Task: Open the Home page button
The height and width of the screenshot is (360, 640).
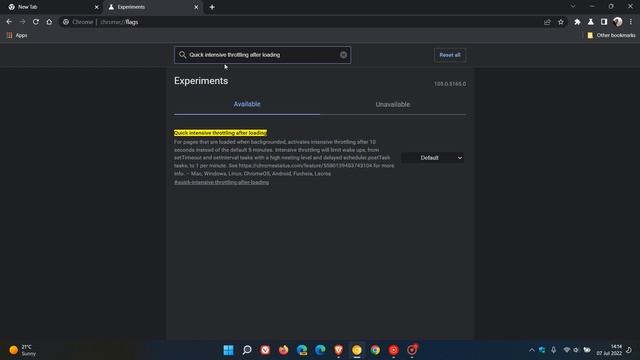Action: click(x=49, y=22)
